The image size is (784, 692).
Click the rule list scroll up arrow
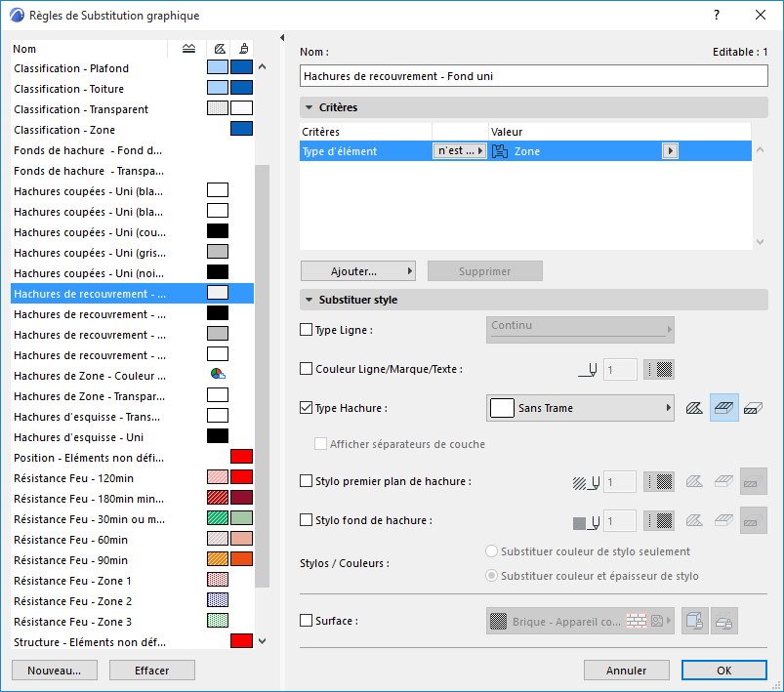point(262,67)
